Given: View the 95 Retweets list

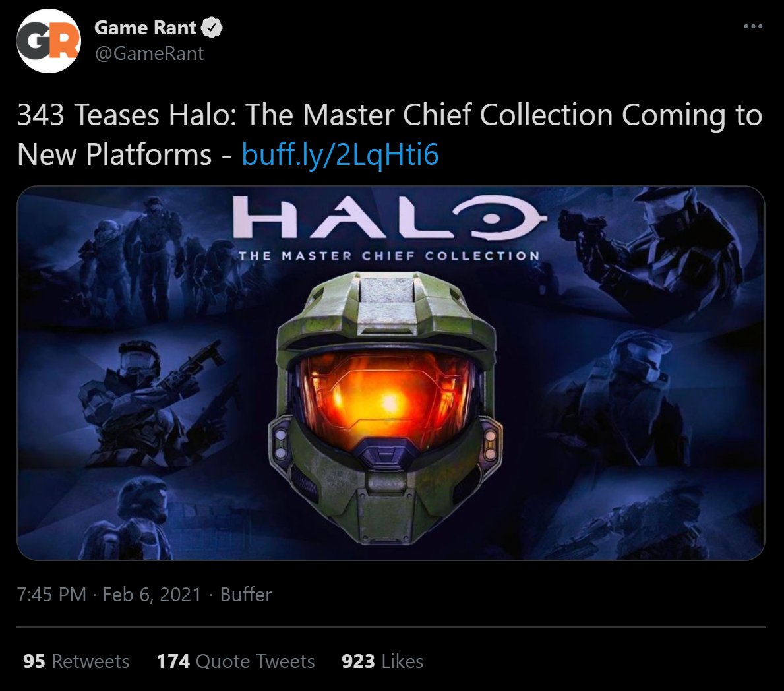Looking at the screenshot, I should (76, 661).
